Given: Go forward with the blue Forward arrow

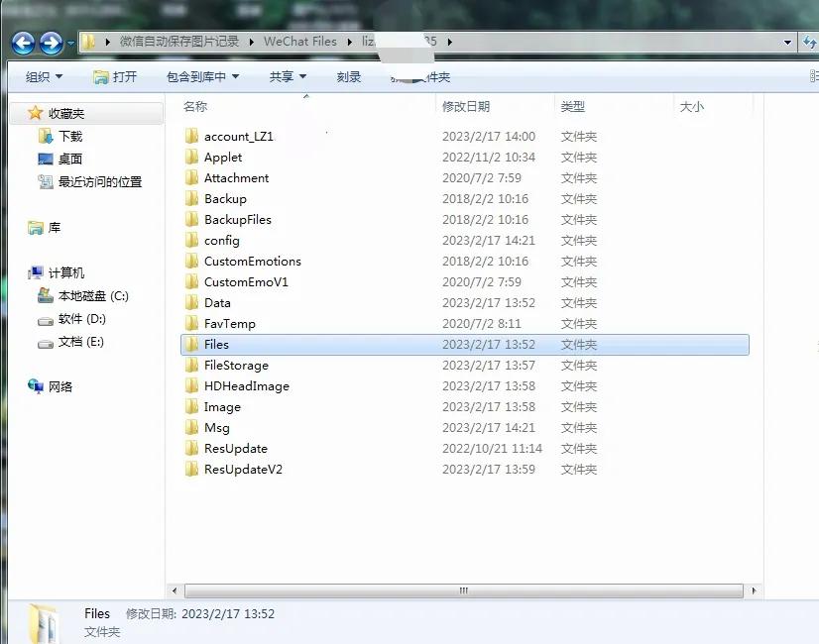Looking at the screenshot, I should [52, 43].
